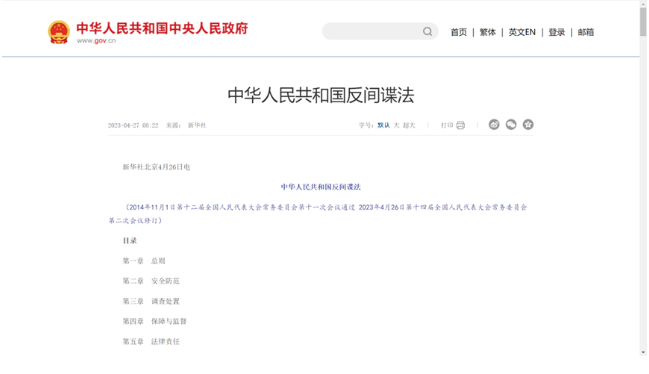Click the article headline 中华人民共和国反间谍法

[x=321, y=95]
